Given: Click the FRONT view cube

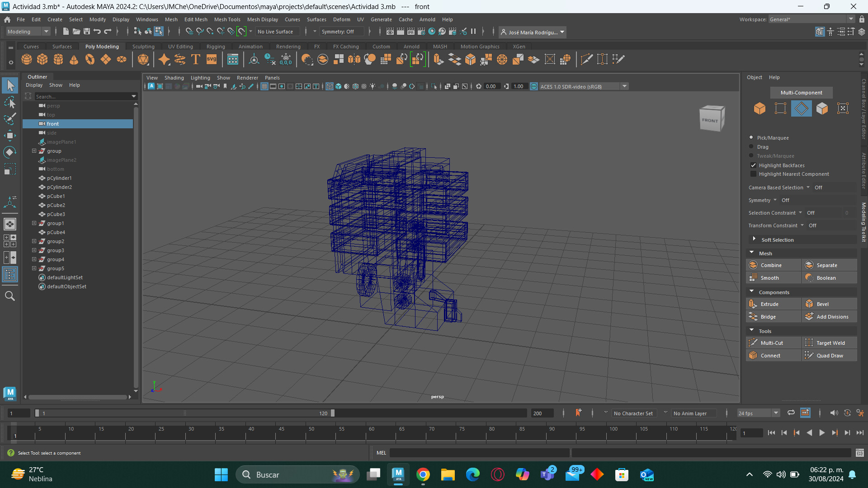Looking at the screenshot, I should pyautogui.click(x=711, y=119).
